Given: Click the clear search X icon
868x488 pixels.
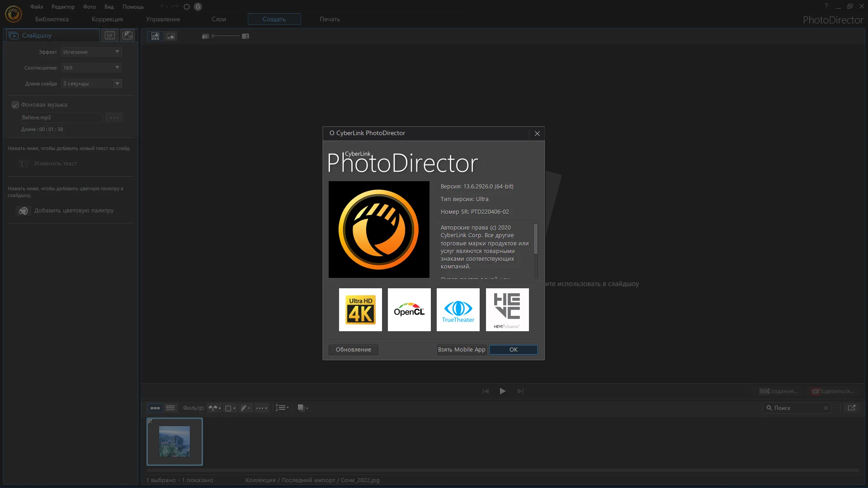Looking at the screenshot, I should pos(826,408).
